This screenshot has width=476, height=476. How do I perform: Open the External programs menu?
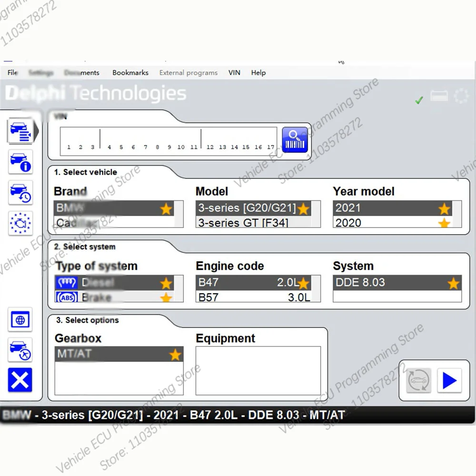188,72
